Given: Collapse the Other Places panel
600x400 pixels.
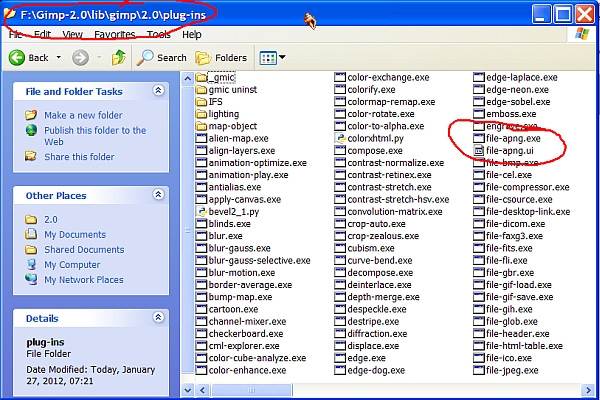Looking at the screenshot, I should click(158, 194).
